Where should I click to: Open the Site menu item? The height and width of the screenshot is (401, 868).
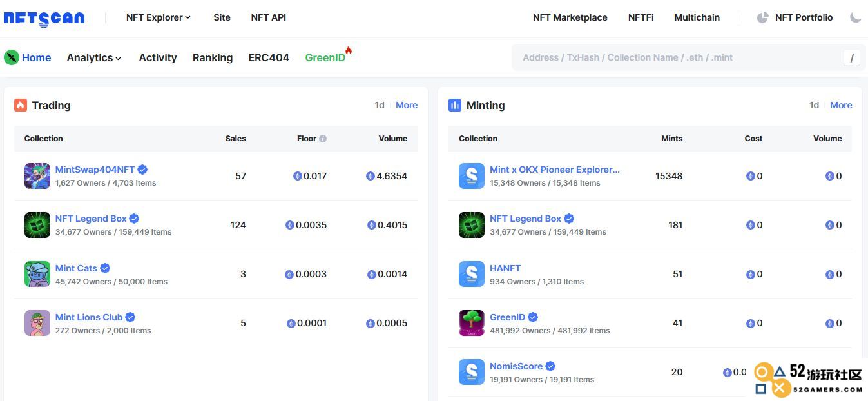(222, 17)
